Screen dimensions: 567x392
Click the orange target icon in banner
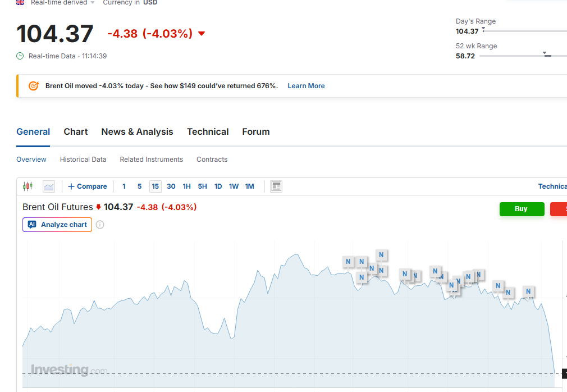point(34,86)
